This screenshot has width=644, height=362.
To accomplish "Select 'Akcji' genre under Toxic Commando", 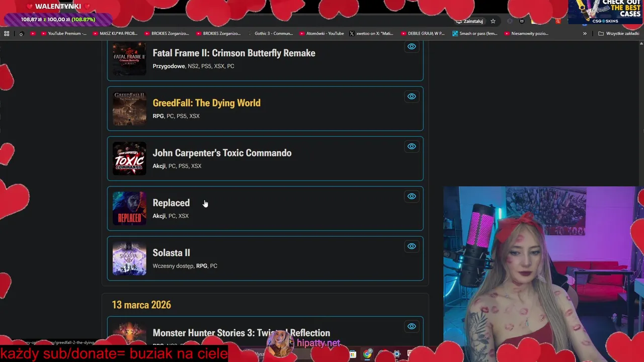I will point(159,166).
